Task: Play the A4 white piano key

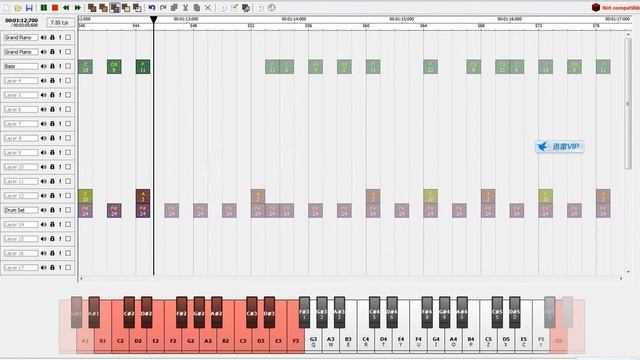Action: (453, 341)
